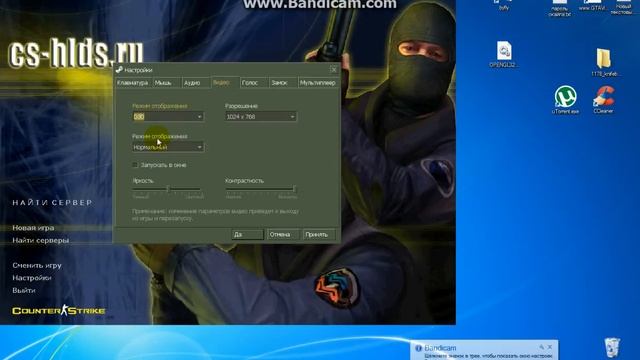Image resolution: width=640 pixels, height=360 pixels.
Task: Click the Отмена button
Action: pos(282,234)
